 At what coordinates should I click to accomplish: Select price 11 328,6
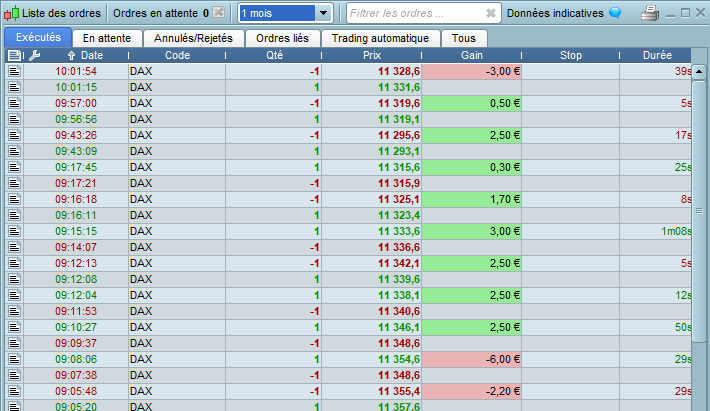pos(399,72)
